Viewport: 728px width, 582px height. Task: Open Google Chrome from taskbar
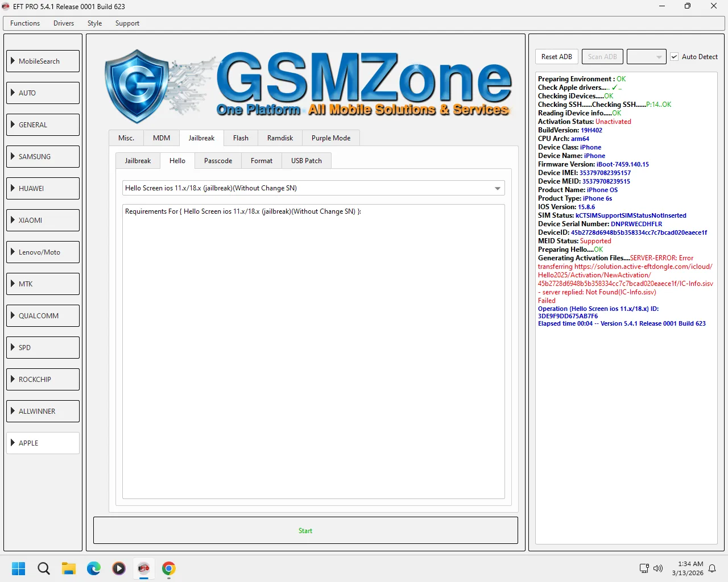coord(169,568)
